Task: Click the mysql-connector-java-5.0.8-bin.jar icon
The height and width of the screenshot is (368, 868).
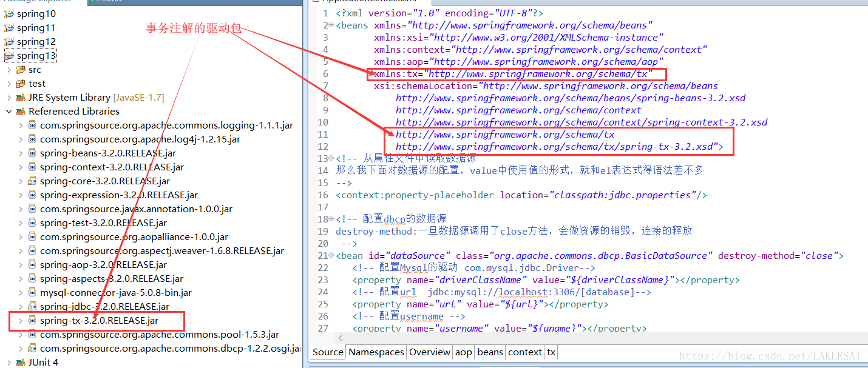Action: point(32,293)
